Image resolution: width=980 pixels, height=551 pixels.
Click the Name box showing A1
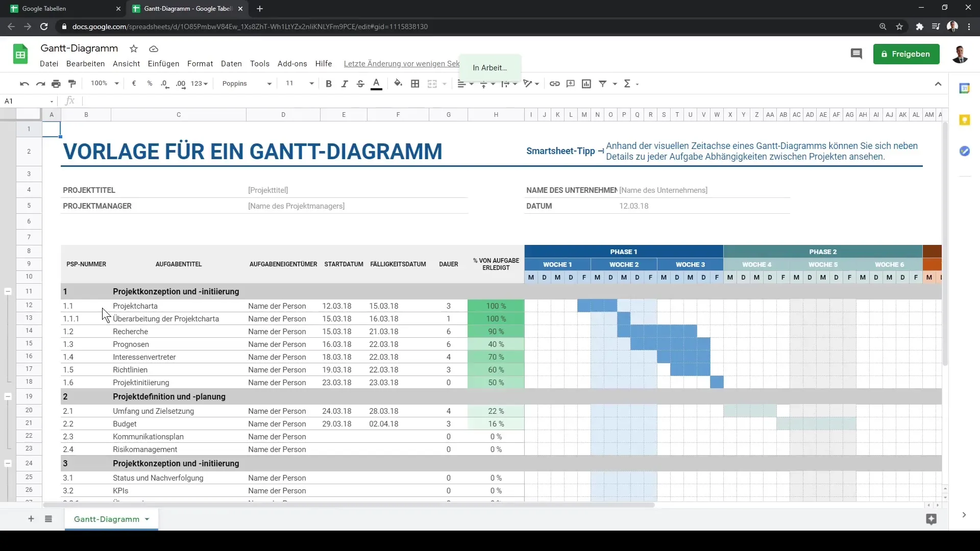click(x=29, y=101)
